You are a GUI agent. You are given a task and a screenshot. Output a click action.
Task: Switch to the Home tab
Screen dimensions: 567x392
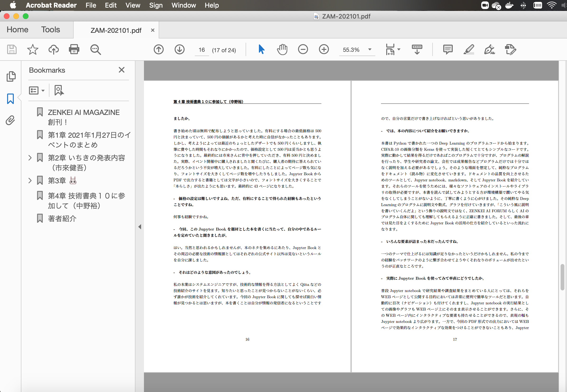pos(17,29)
